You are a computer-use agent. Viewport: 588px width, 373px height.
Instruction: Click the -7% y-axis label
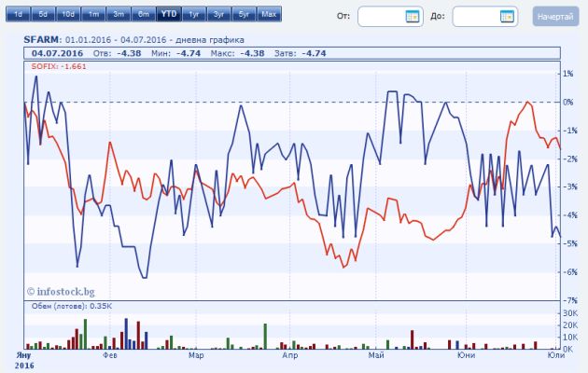(570, 300)
